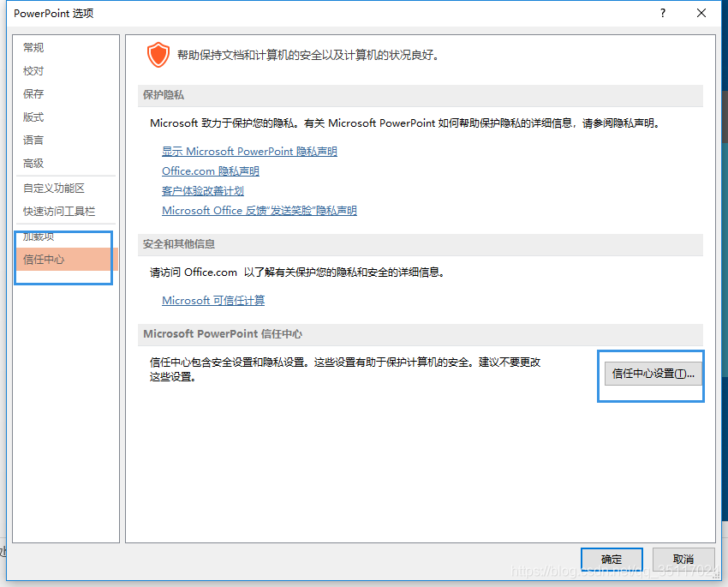Click the help question mark icon

coord(663,13)
